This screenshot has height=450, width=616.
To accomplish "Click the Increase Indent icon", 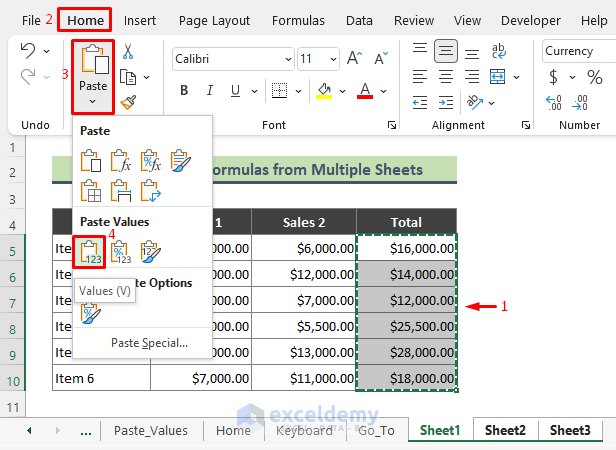I will coord(446,103).
